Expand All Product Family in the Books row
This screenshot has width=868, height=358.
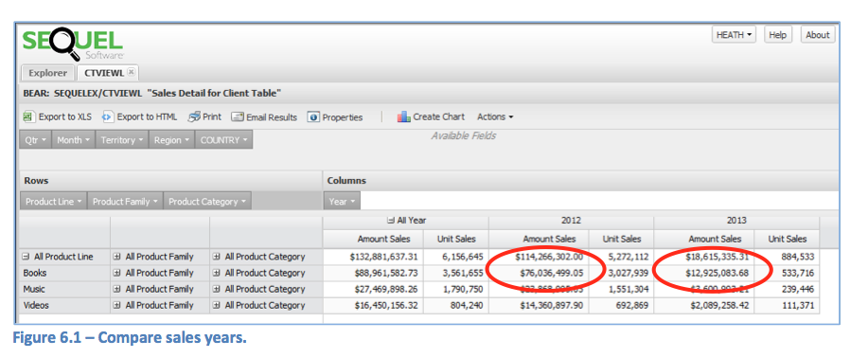point(116,273)
